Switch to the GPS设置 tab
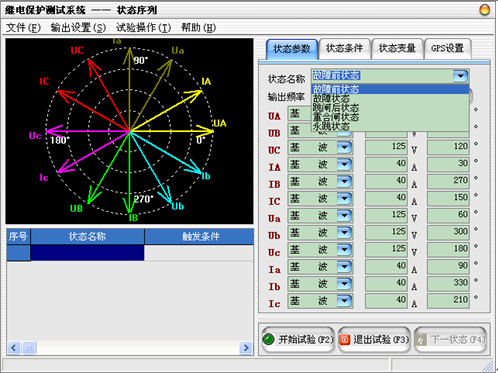 click(447, 49)
